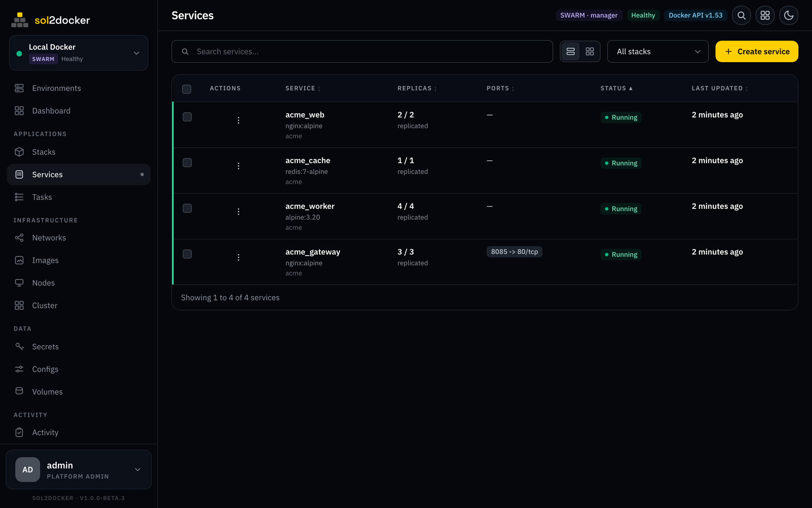Toggle dark mode moon icon
The image size is (812, 508).
pos(788,15)
